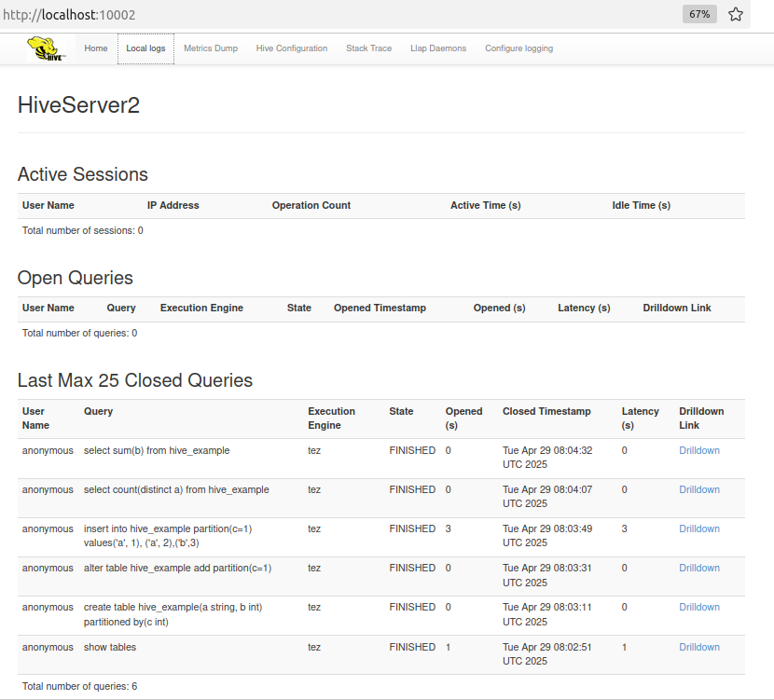Click 'Total number of sessions: 0' text
Viewport: 774px width, 700px height.
82,230
